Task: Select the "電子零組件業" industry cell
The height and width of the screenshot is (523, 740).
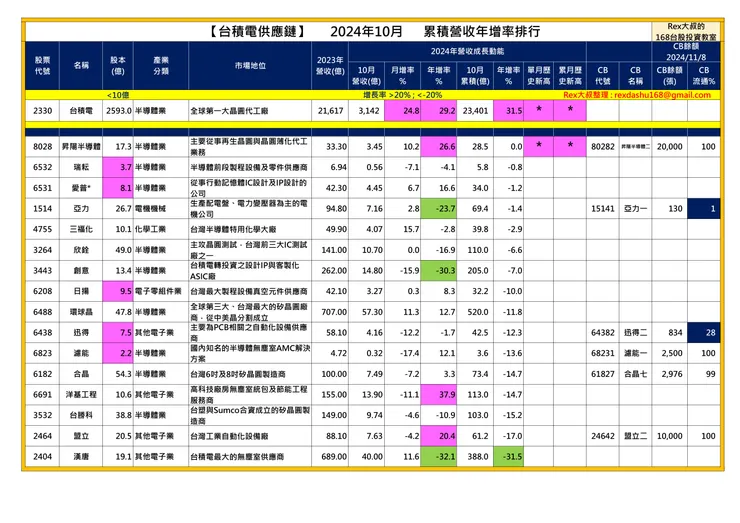Action: click(161, 292)
